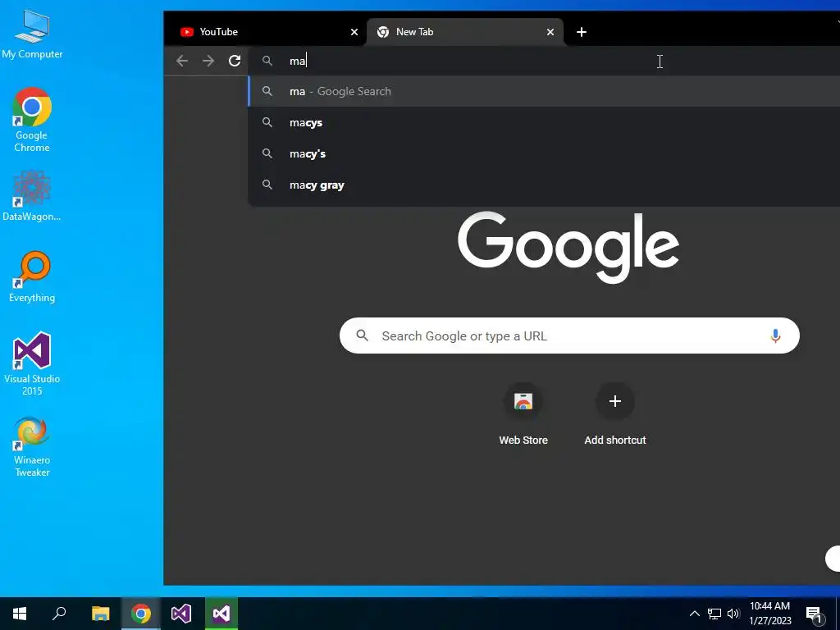Click the address bar containing 'ma'
Viewport: 840px width, 630px height.
coord(544,61)
